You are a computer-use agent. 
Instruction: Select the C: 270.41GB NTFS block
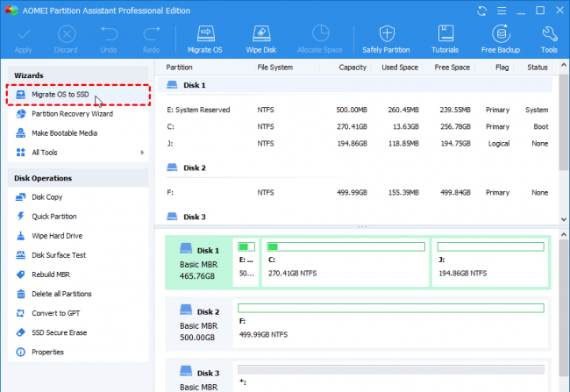(346, 262)
